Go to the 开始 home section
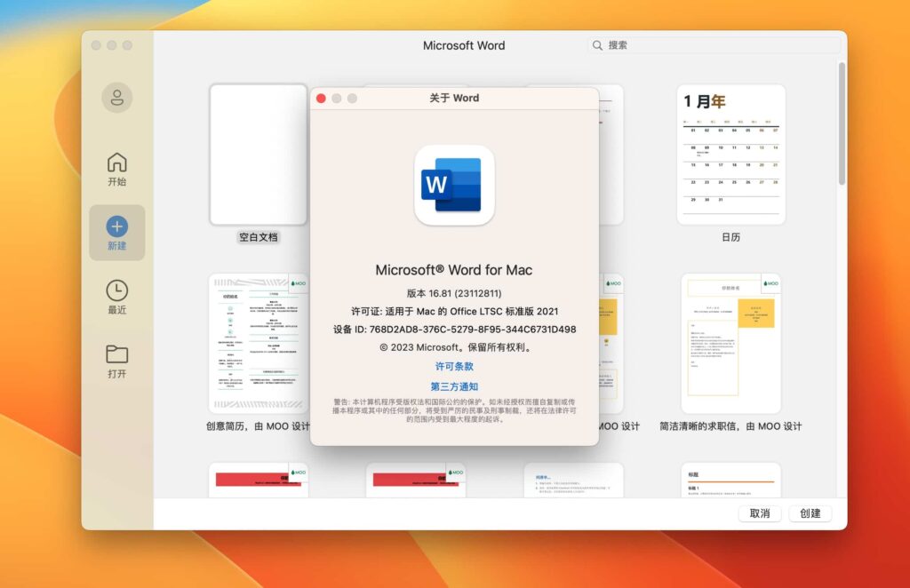 116,169
